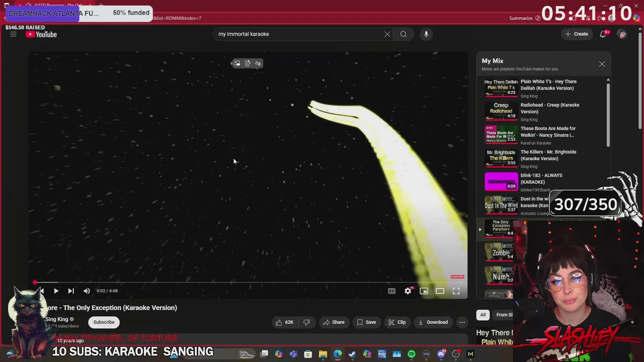
Task: Open Task View on the taskbar
Action: 264,354
